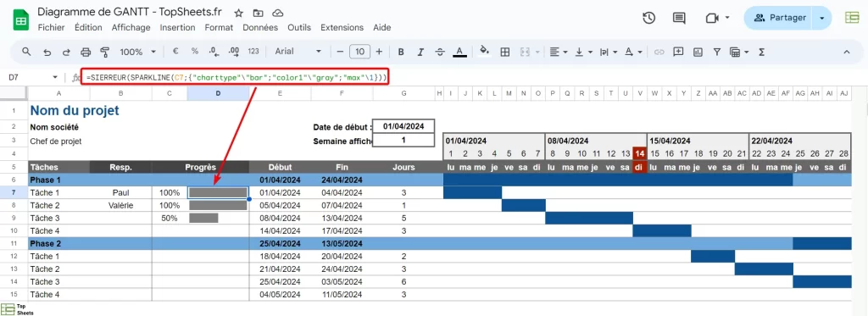Open the horizontal align dropdown
868x316 pixels.
coord(559,52)
